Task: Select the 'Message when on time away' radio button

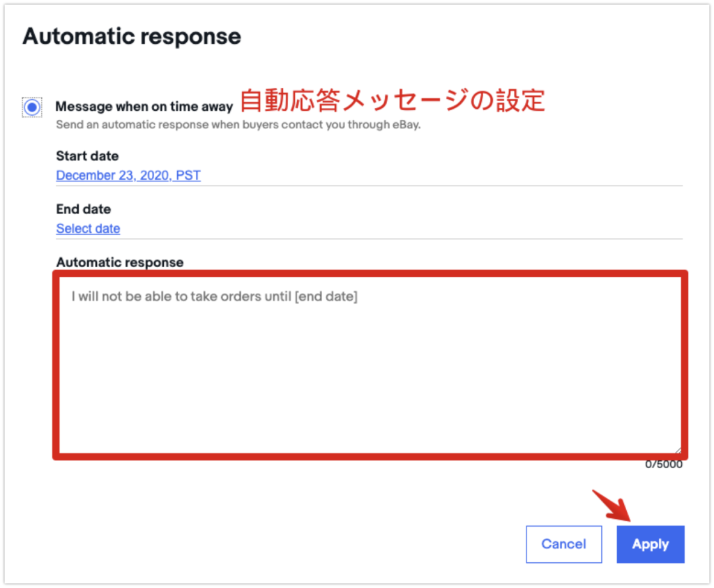Action: pos(31,106)
